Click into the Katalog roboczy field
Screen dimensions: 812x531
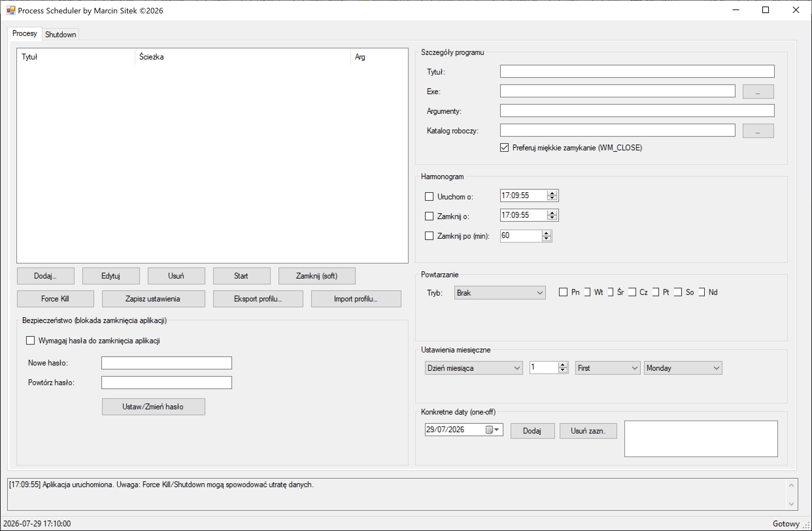coord(617,130)
